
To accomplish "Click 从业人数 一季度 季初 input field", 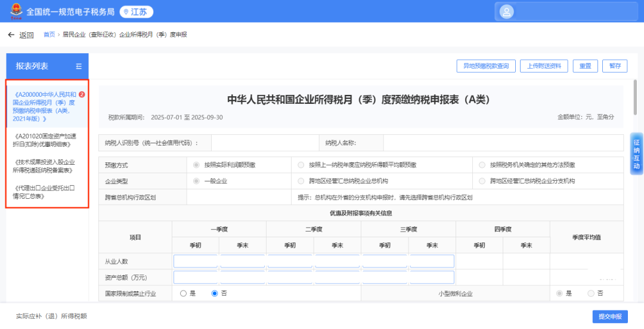I will [196, 262].
